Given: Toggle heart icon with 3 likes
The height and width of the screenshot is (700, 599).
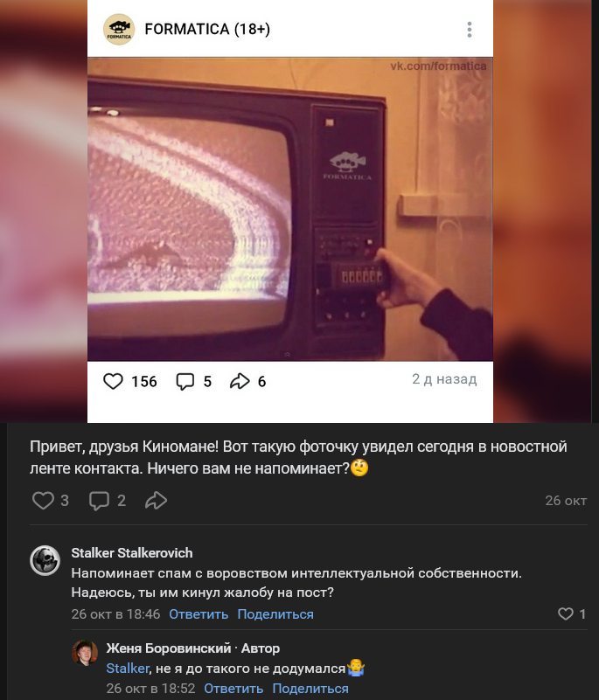Looking at the screenshot, I should 44,500.
